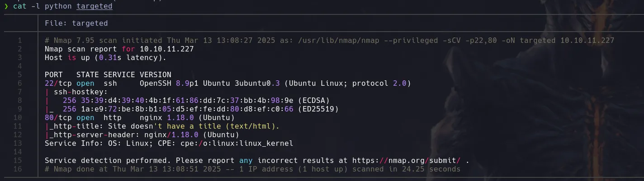
Task: Click the 'File: targeted' header text
Action: pos(76,23)
